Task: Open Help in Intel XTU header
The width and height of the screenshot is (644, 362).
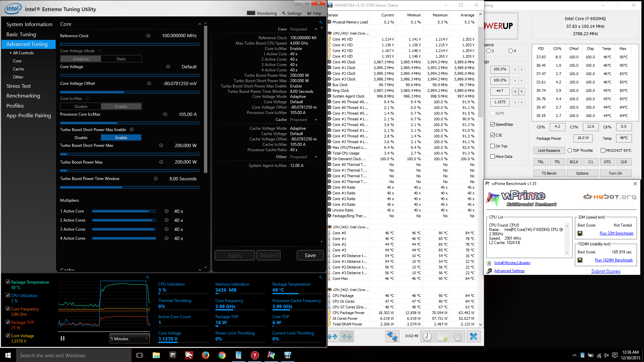Action: click(x=314, y=13)
